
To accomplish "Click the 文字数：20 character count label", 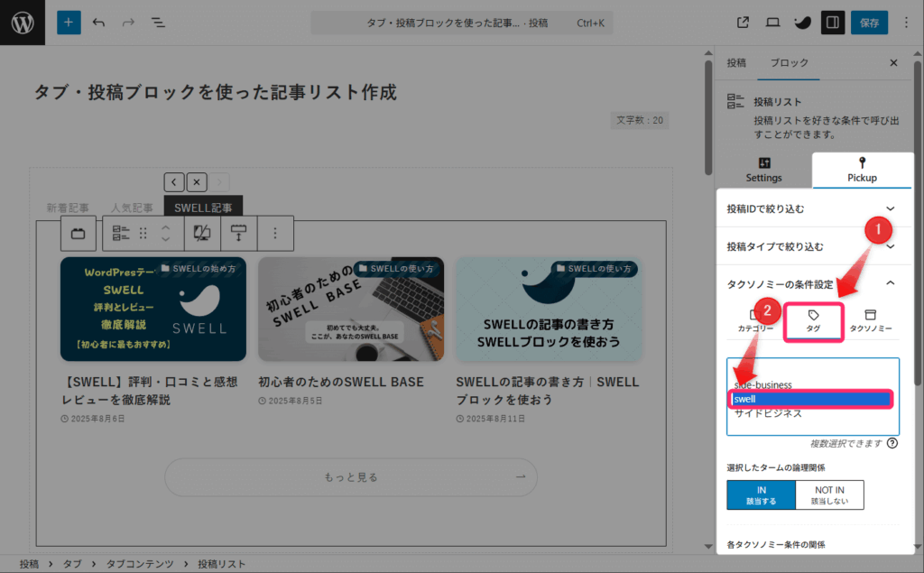I will tap(640, 120).
